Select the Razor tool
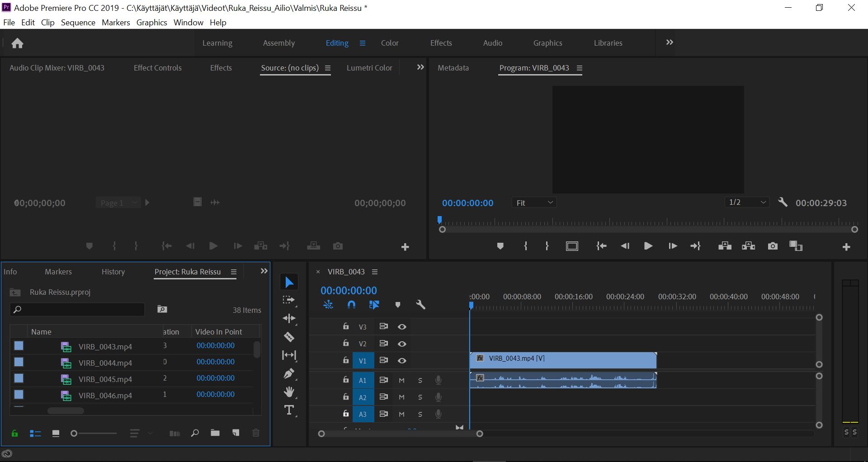Screen dimensions: 868x462 289,337
